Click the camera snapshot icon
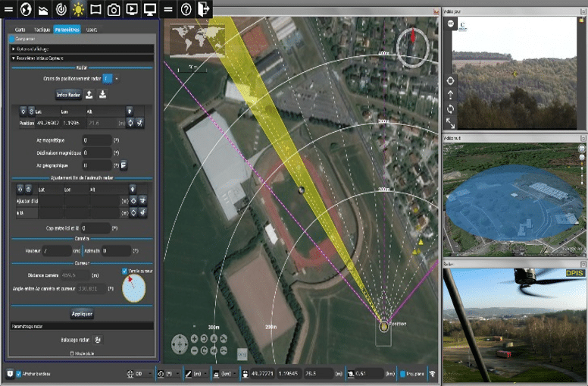The width and height of the screenshot is (588, 386). point(113,9)
